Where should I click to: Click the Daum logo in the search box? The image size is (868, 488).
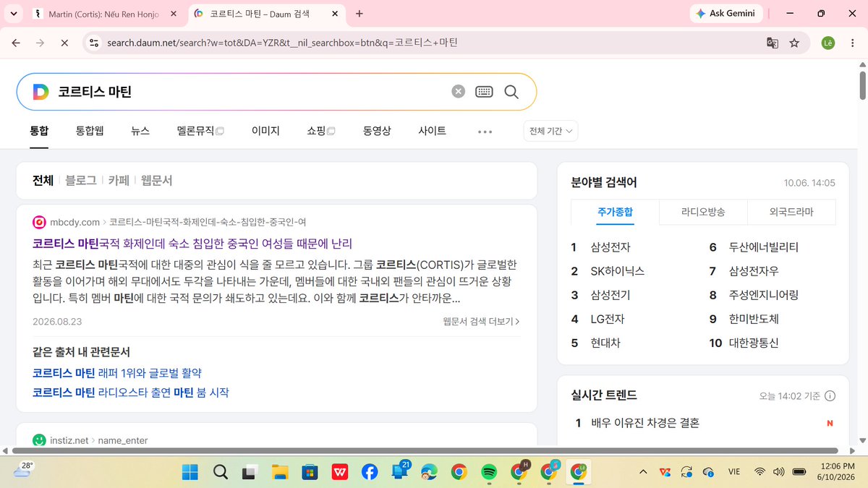click(41, 92)
